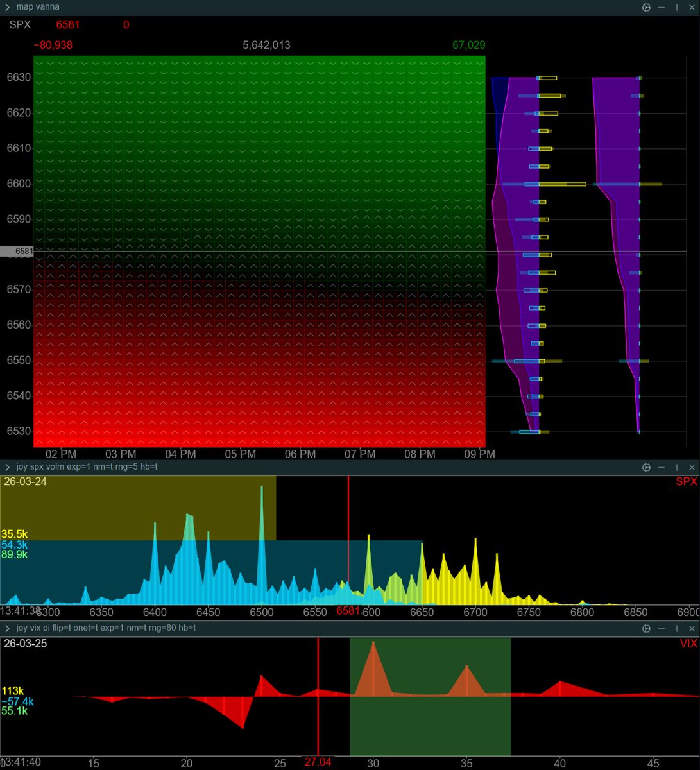
Task: Open settings gear of map vanna panel
Action: (646, 8)
